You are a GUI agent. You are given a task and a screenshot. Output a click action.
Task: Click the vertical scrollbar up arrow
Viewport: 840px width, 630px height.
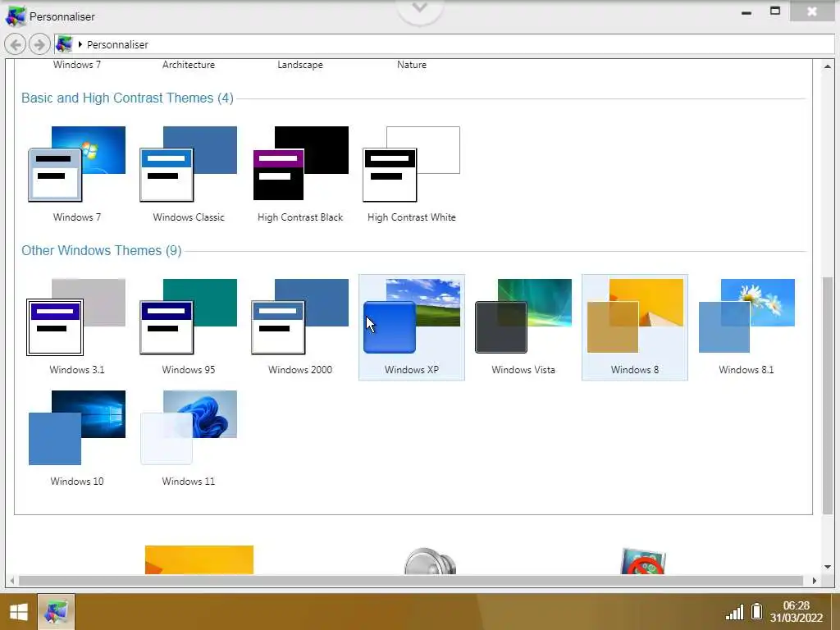pos(827,67)
